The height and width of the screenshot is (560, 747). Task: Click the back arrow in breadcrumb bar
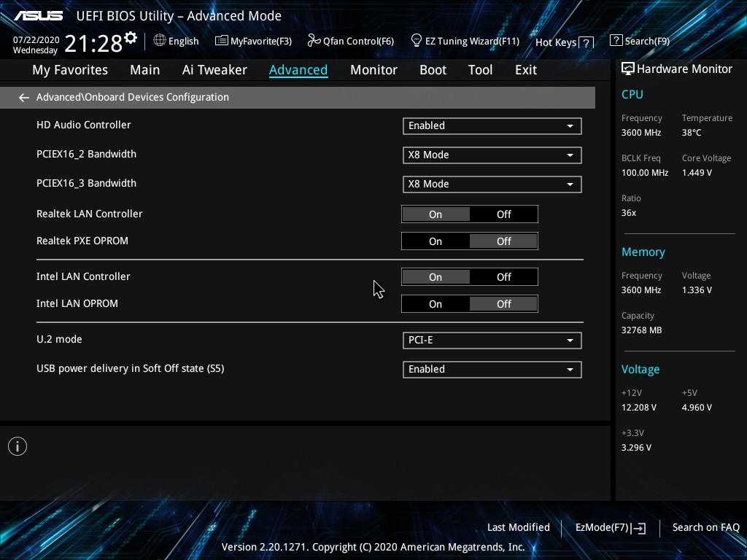24,97
